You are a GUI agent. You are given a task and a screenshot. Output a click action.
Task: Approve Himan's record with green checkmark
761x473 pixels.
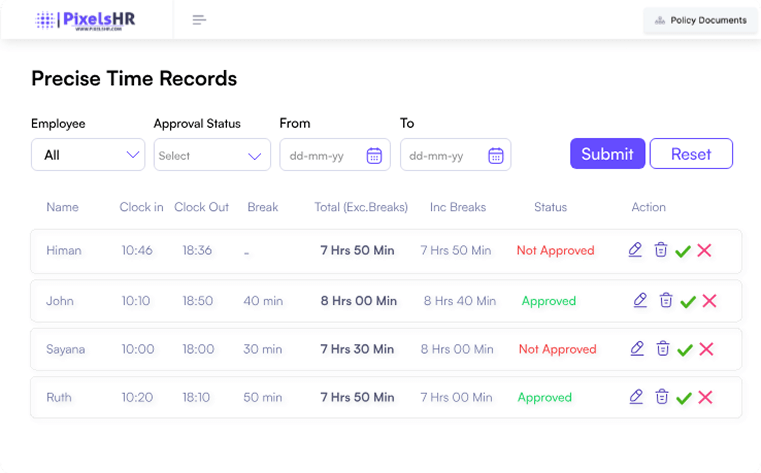tap(683, 251)
